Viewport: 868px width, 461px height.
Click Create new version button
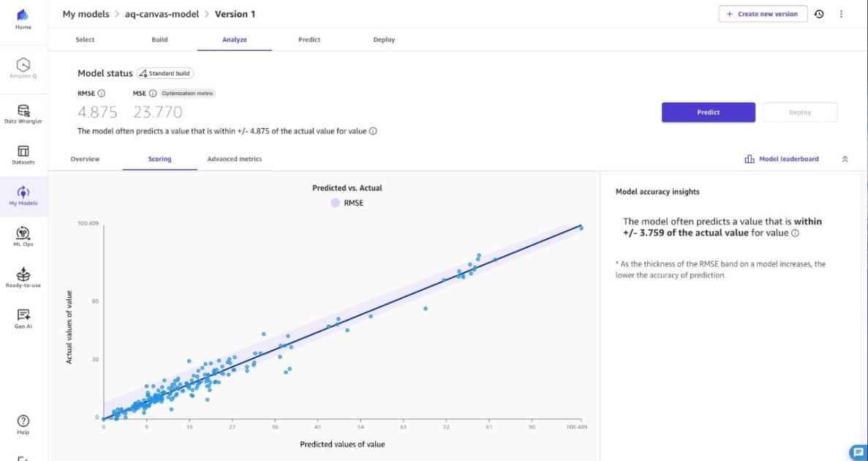[x=763, y=14]
